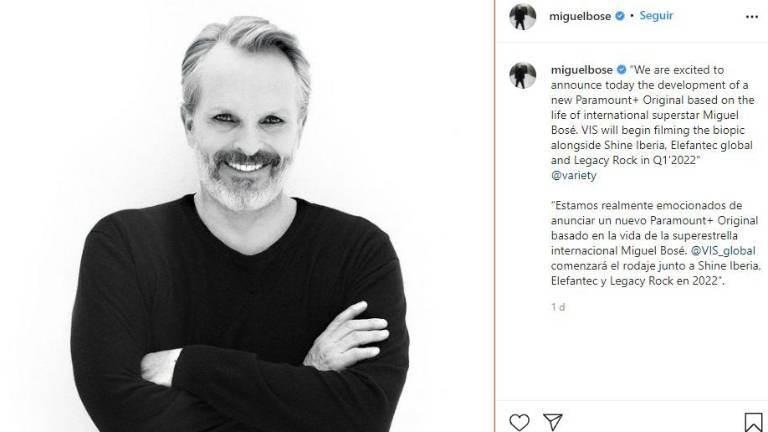Share the post via paper plane icon
This screenshot has width=768, height=432.
point(552,422)
